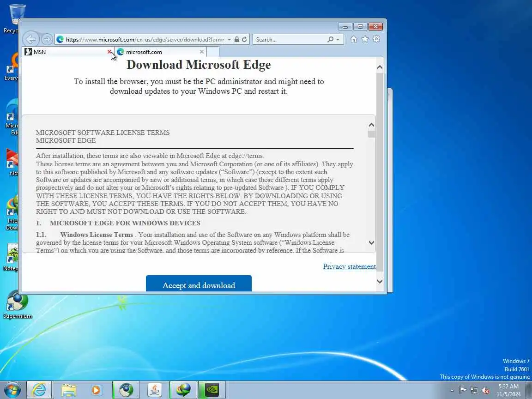Click the network tray icon
This screenshot has width=532, height=399.
(474, 391)
